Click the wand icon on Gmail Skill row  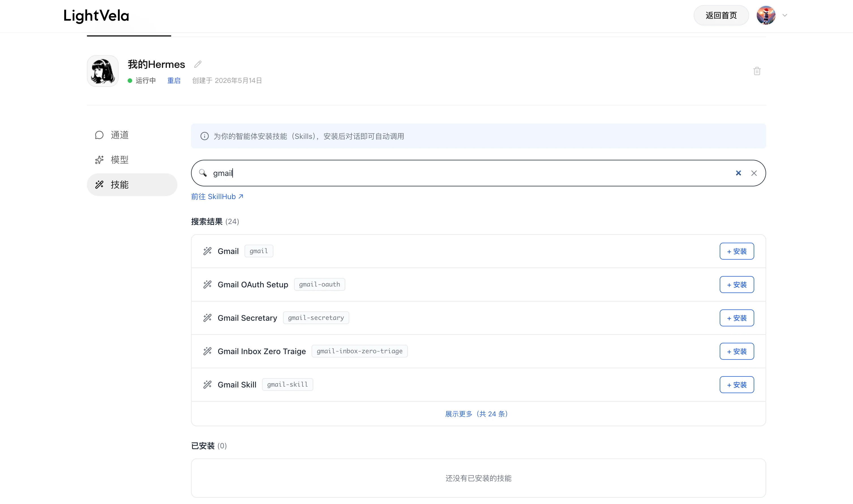click(207, 384)
